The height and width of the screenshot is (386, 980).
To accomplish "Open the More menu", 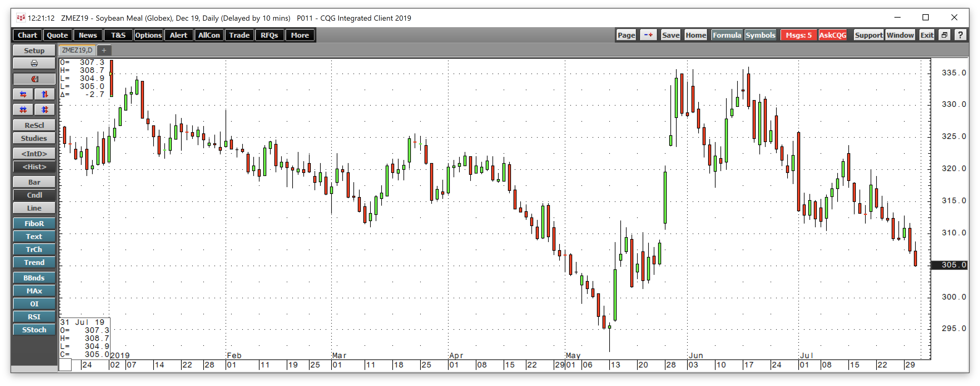I will (300, 35).
